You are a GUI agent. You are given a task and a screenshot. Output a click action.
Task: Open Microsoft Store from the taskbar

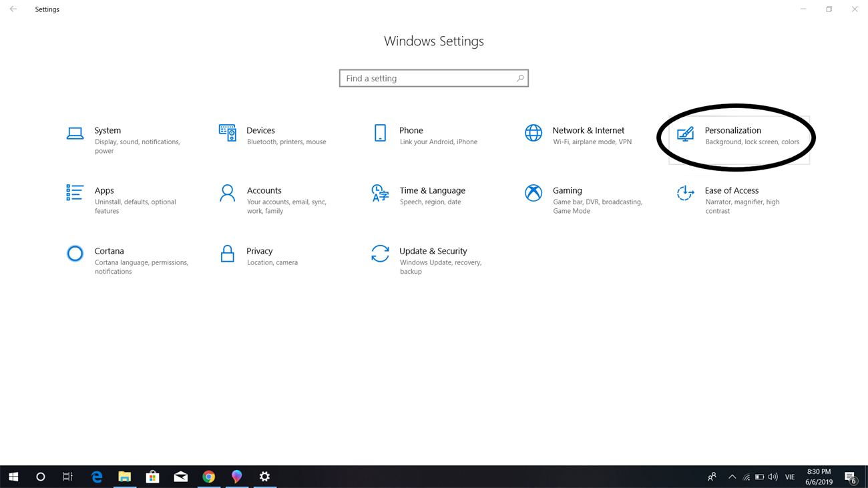153,477
